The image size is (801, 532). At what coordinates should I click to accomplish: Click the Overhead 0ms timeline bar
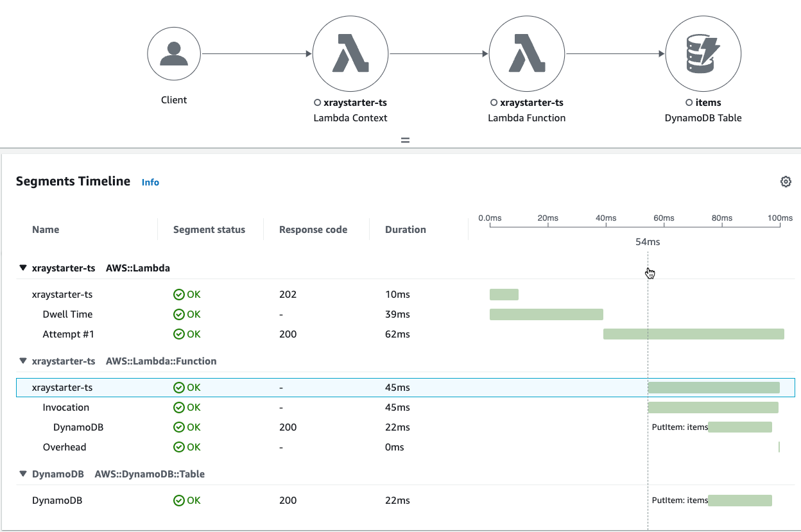coord(779,447)
